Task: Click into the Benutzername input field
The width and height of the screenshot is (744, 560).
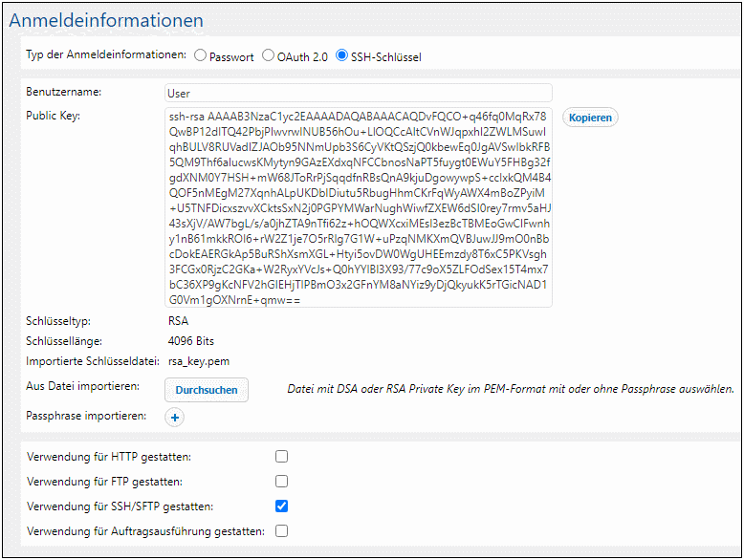Action: (x=358, y=94)
